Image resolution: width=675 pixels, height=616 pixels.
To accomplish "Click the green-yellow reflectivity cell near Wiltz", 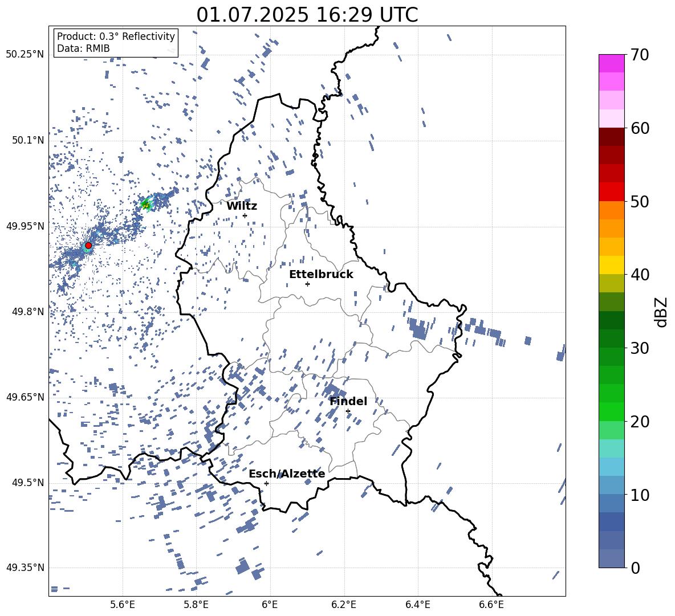I will pos(147,205).
